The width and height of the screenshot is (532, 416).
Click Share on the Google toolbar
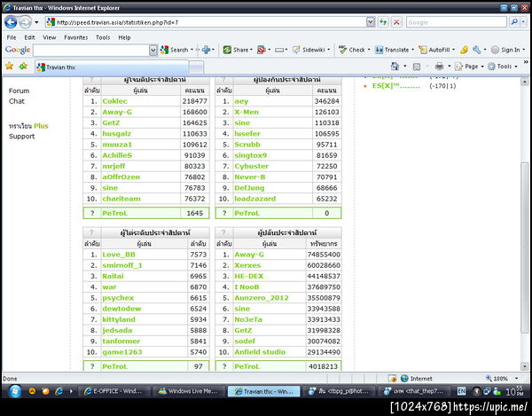[237, 50]
